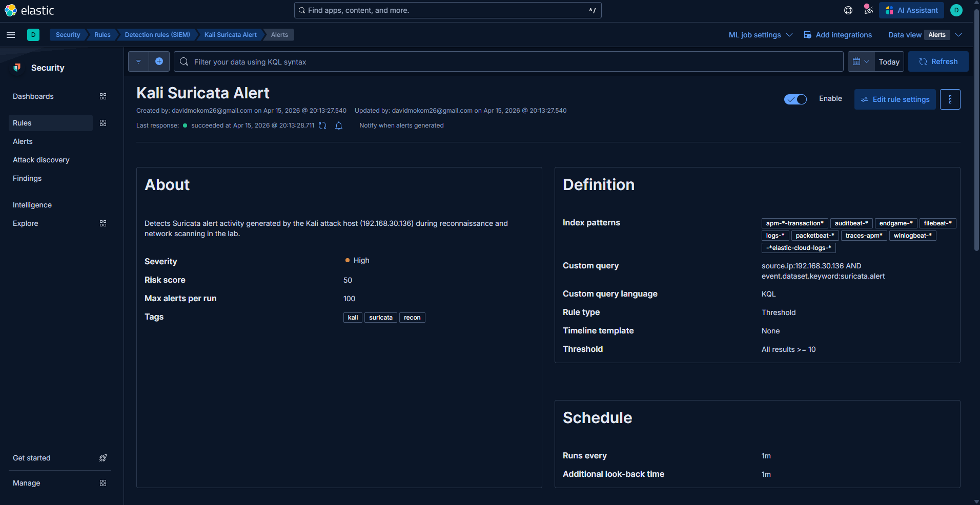The image size is (980, 505).
Task: Click the apm-*-transaction* index pattern badge
Action: coord(795,223)
